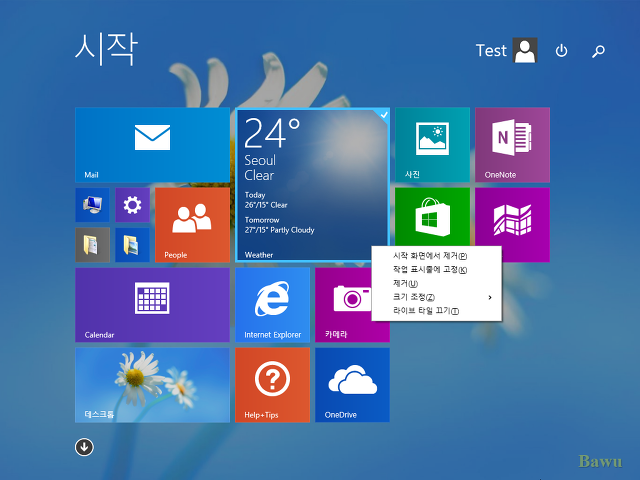Click the Tomorrow Partly Cloudy forecast text
Screen dimensions: 640x480
click(x=280, y=225)
